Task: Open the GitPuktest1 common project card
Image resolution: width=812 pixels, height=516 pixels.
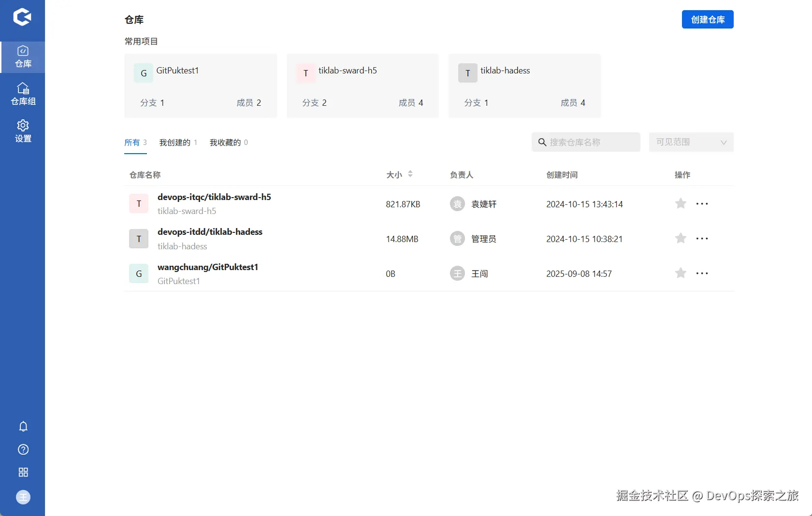Action: (x=201, y=86)
